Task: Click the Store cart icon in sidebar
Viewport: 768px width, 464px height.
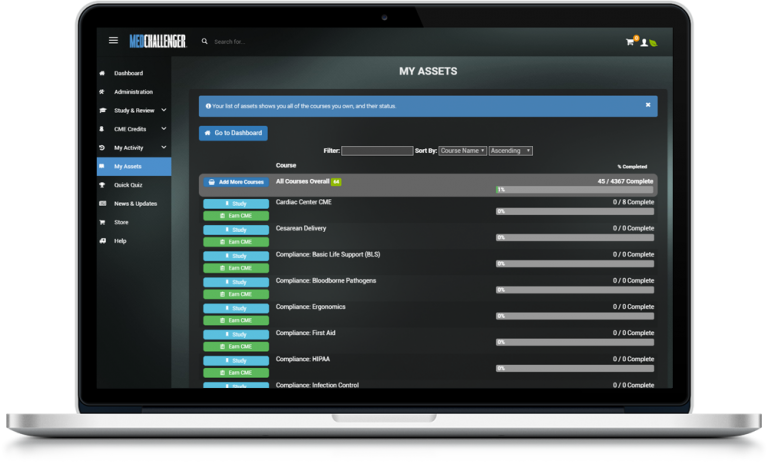Action: 102,222
